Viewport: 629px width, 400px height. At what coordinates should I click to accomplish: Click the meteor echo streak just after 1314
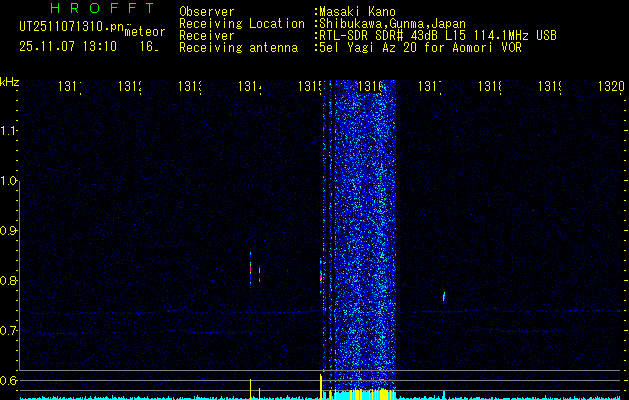(x=250, y=268)
